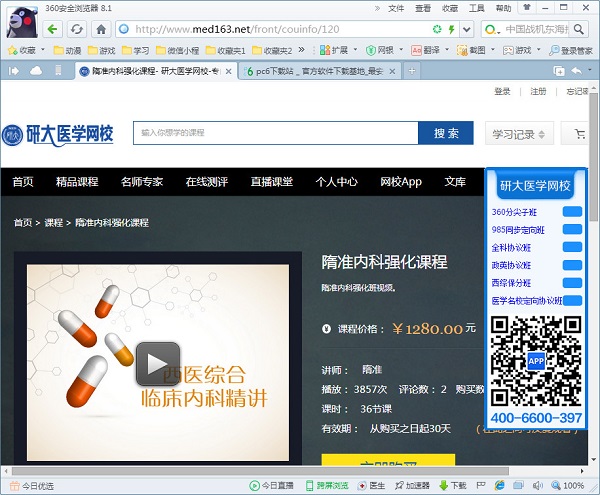Open a new tab with plus button
This screenshot has width=600, height=495.
click(412, 71)
